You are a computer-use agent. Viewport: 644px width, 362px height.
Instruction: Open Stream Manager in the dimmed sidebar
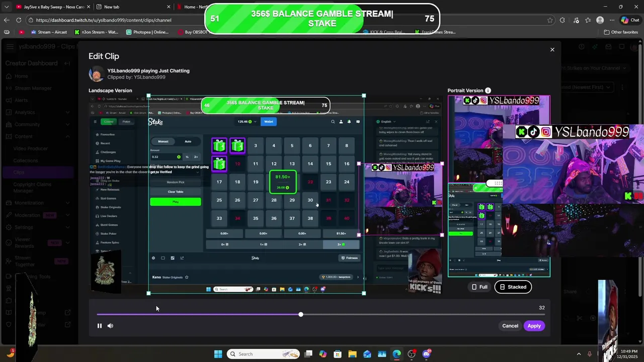click(x=33, y=88)
